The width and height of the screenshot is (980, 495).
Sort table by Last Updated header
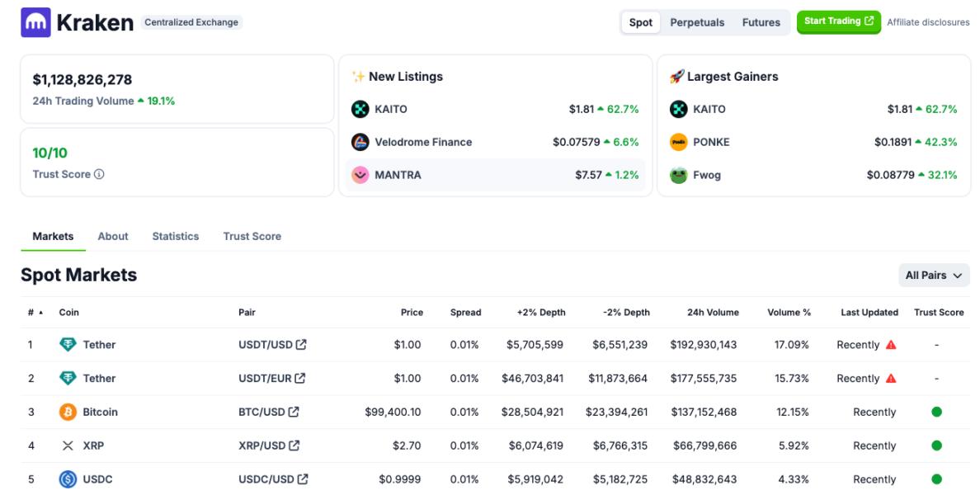[x=869, y=313]
